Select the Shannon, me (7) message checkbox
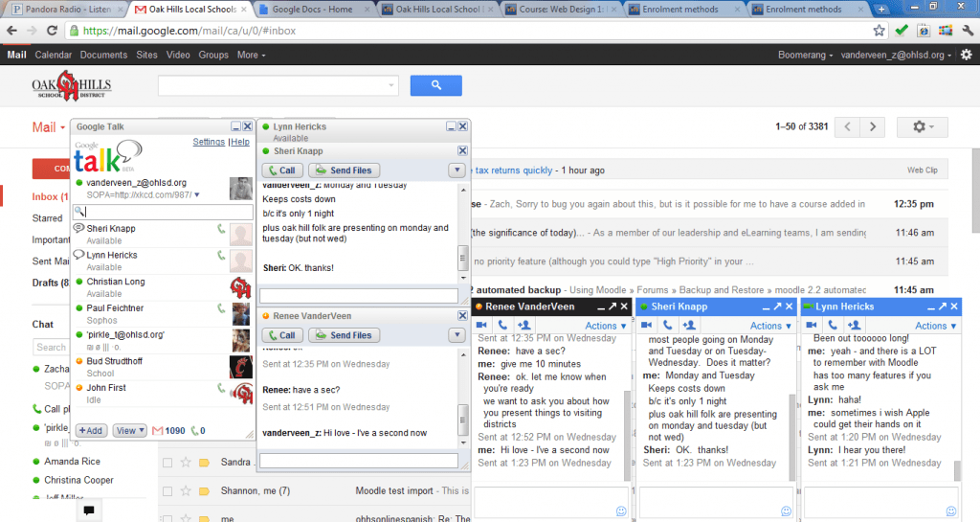Screen dimensions: 980x522 point(167,491)
